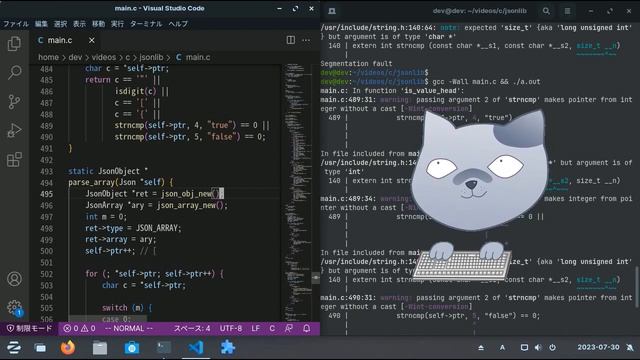This screenshot has width=640, height=360.
Task: Click the feedback icon in status bar
Action: click(289, 329)
